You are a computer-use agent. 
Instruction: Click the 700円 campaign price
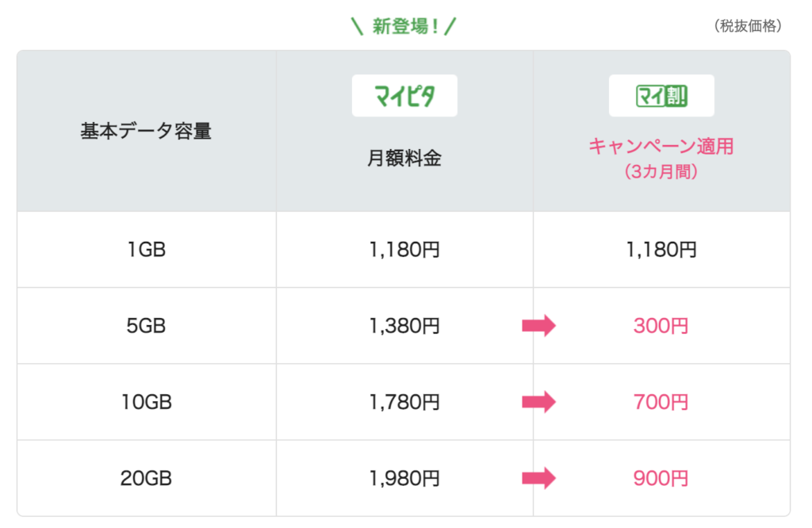coord(661,402)
